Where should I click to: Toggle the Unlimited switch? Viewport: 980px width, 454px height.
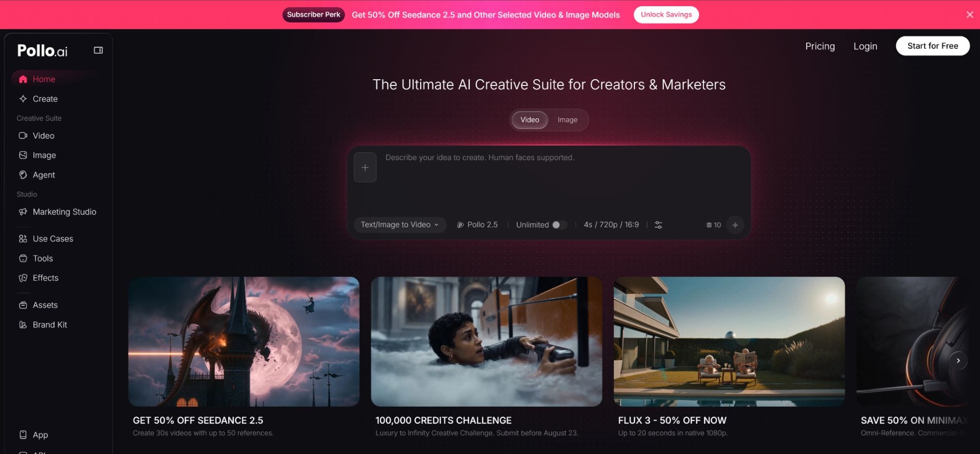click(559, 225)
